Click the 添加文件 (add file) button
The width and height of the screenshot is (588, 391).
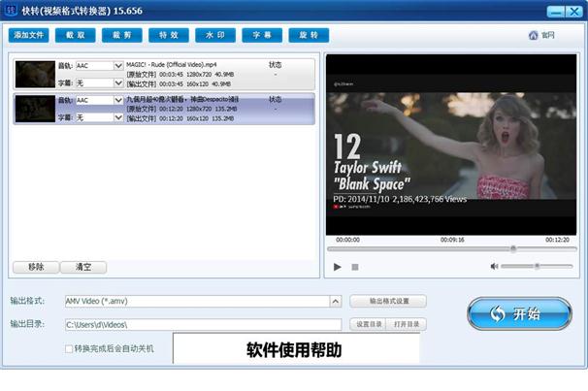(28, 35)
